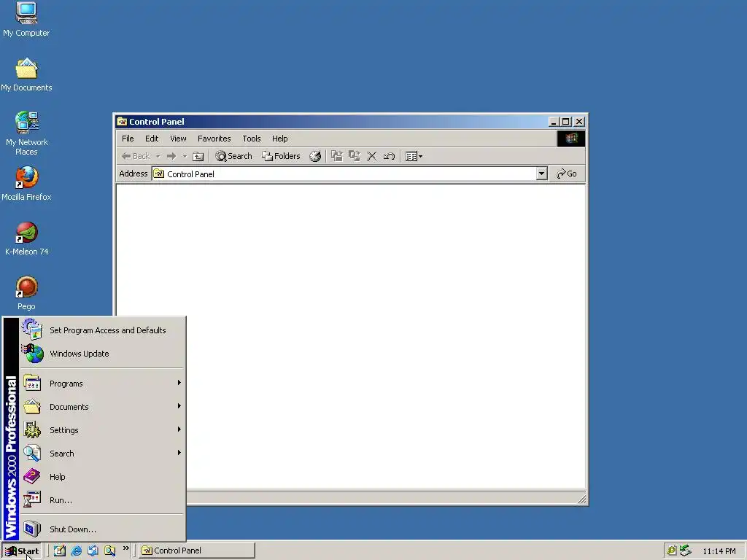Open My Documents desktop icon

pos(26,74)
